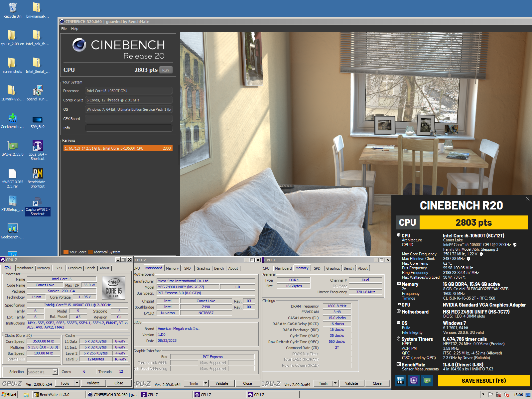
Task: Open CPU-Z chip icon in BenchMate panel
Action: [x=414, y=380]
